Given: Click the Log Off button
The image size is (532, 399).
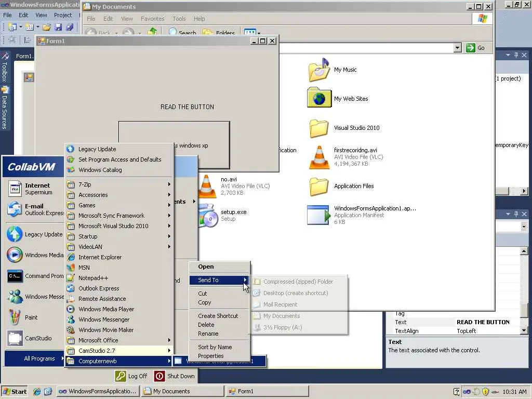Looking at the screenshot, I should tap(131, 376).
